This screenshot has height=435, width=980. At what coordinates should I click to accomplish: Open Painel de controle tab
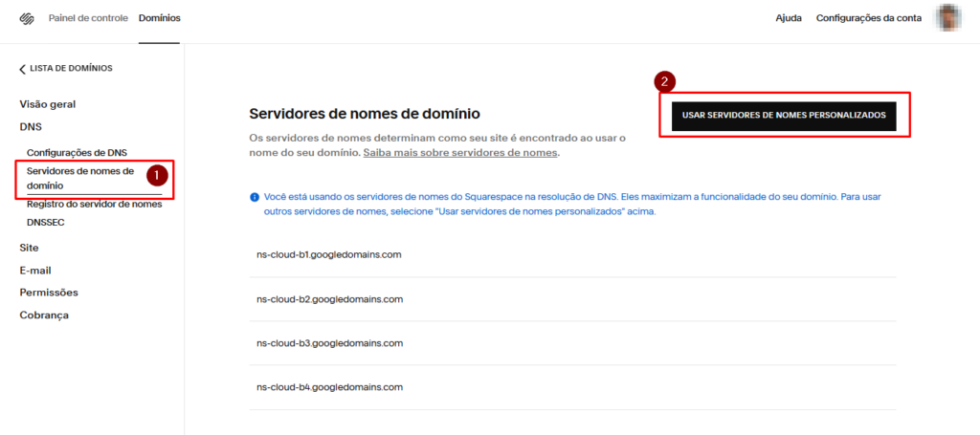click(88, 18)
